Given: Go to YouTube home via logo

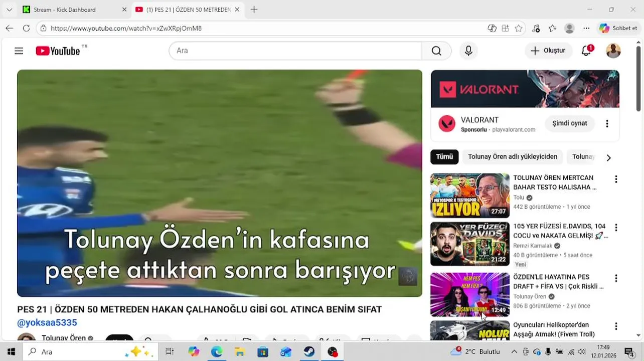Looking at the screenshot, I should point(58,51).
